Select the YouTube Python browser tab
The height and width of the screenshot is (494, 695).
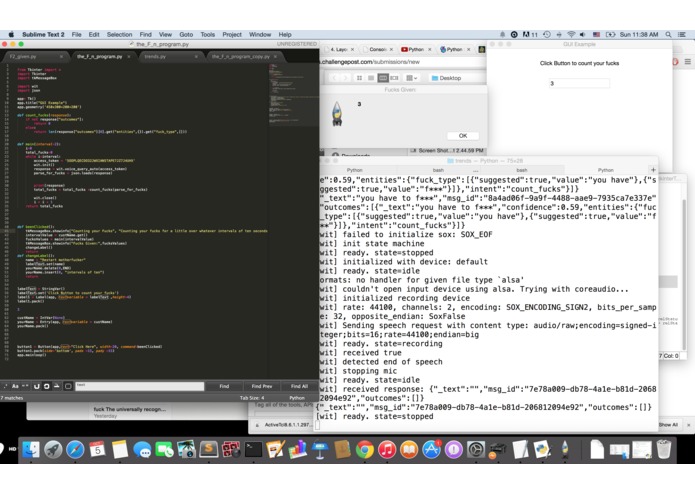click(x=415, y=49)
